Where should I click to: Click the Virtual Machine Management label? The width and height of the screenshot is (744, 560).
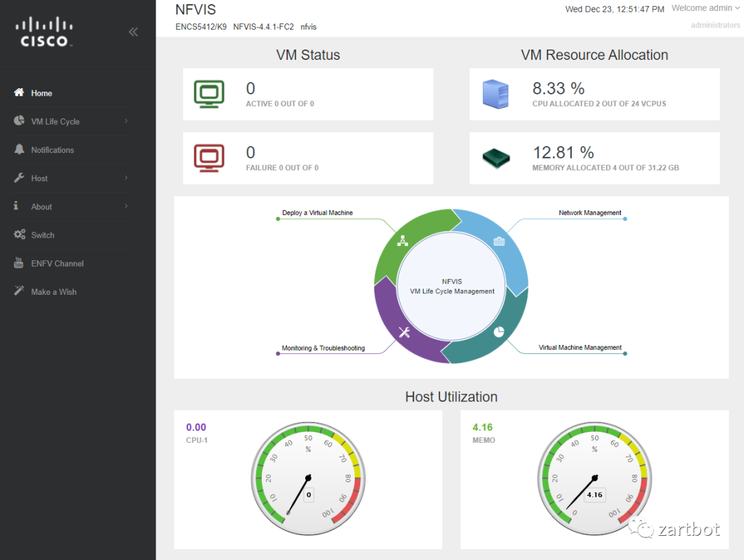coord(580,347)
